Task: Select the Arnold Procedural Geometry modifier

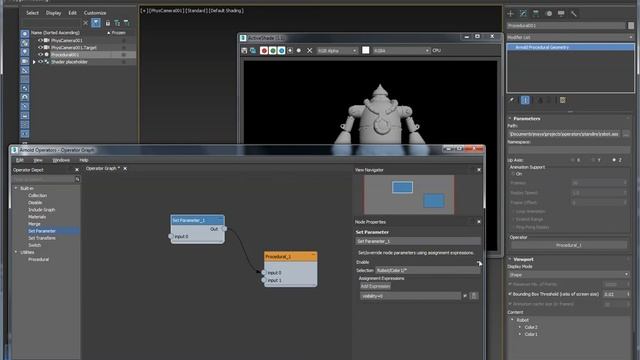Action: pos(570,47)
